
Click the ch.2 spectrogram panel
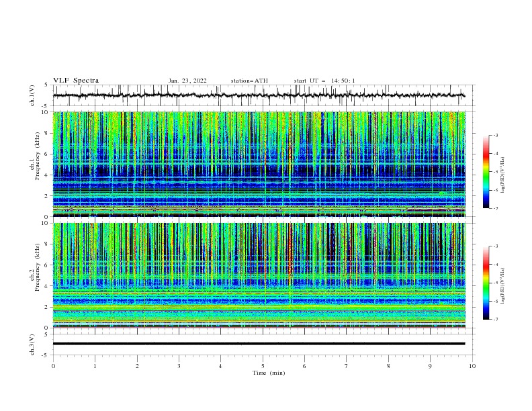pyautogui.click(x=259, y=275)
